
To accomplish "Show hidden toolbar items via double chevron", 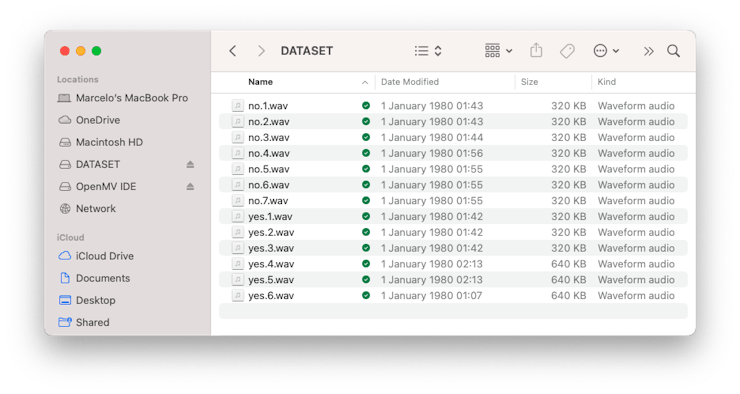I will coord(649,51).
